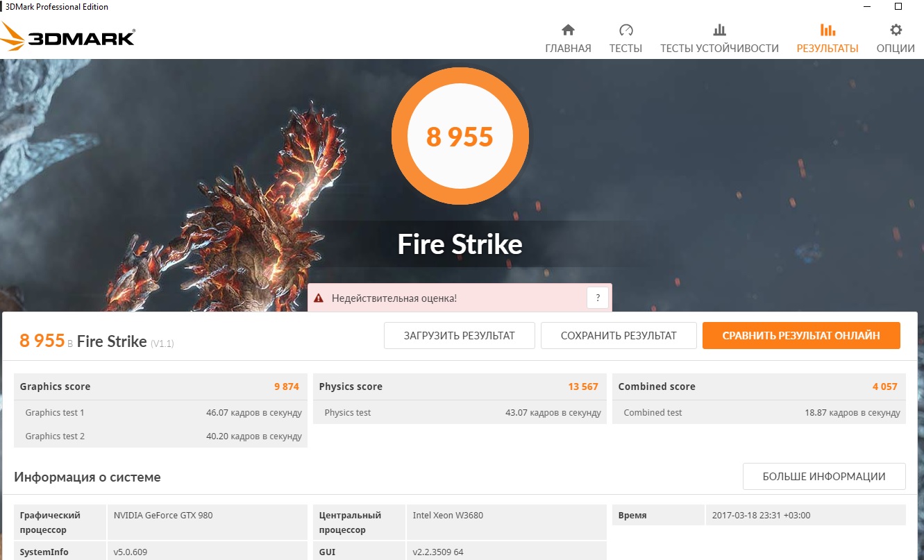This screenshot has height=560, width=924.
Task: Select the Intel Xeon W3680 value
Action: 448,516
